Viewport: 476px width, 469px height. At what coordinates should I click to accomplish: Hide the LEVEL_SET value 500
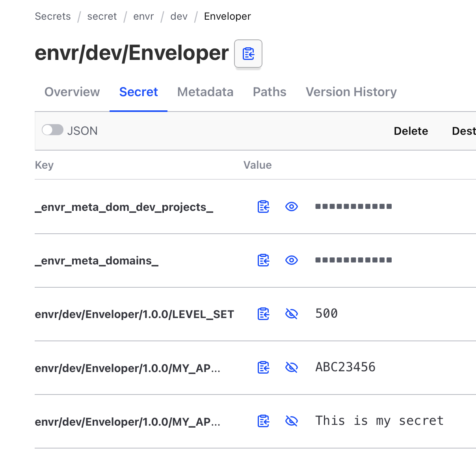(x=291, y=314)
